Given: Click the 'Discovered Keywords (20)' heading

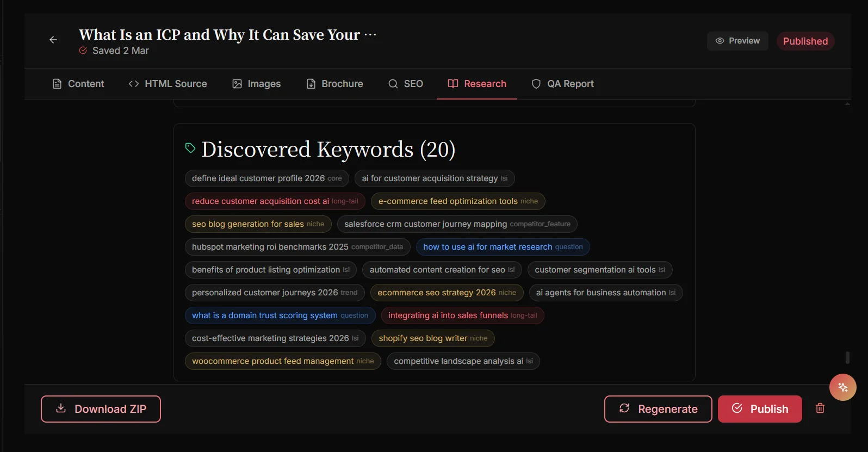Looking at the screenshot, I should (328, 149).
